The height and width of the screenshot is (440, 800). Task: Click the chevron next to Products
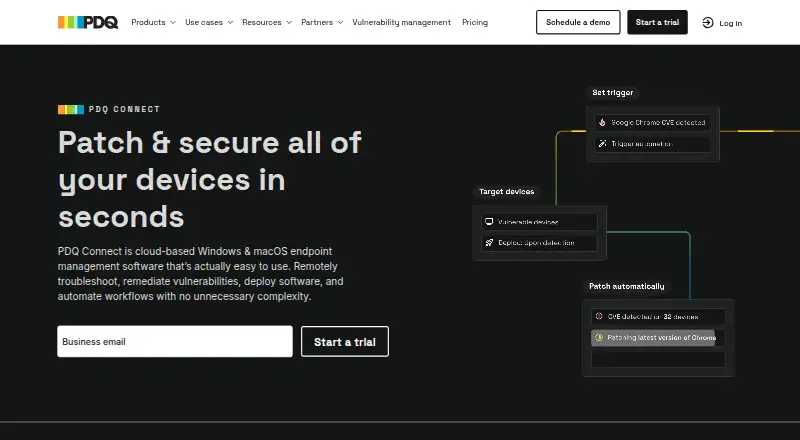click(x=173, y=22)
